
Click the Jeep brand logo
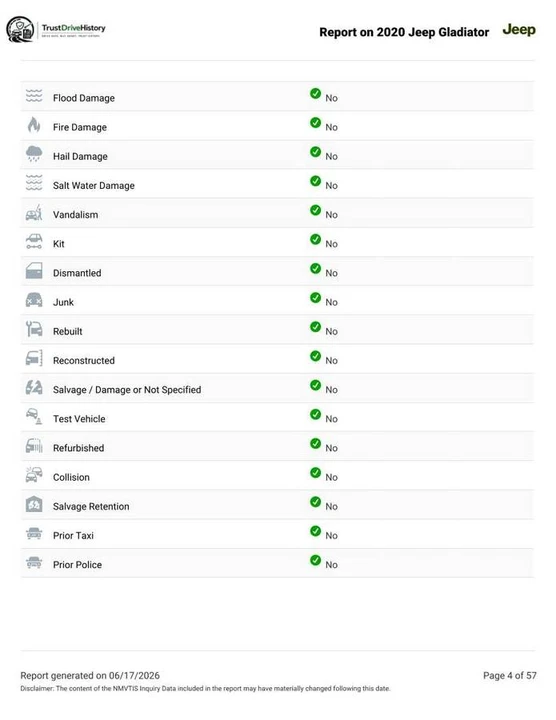click(x=519, y=30)
